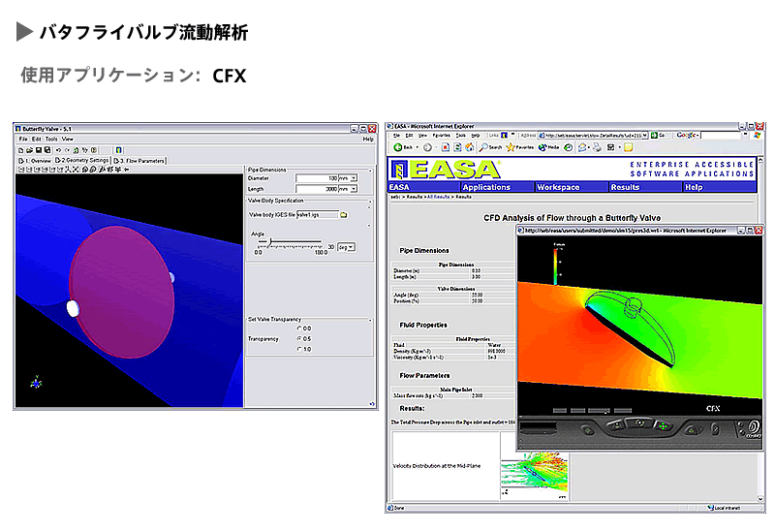Click Diameter value input field
Viewport: 775px width, 532px height.
pyautogui.click(x=317, y=178)
